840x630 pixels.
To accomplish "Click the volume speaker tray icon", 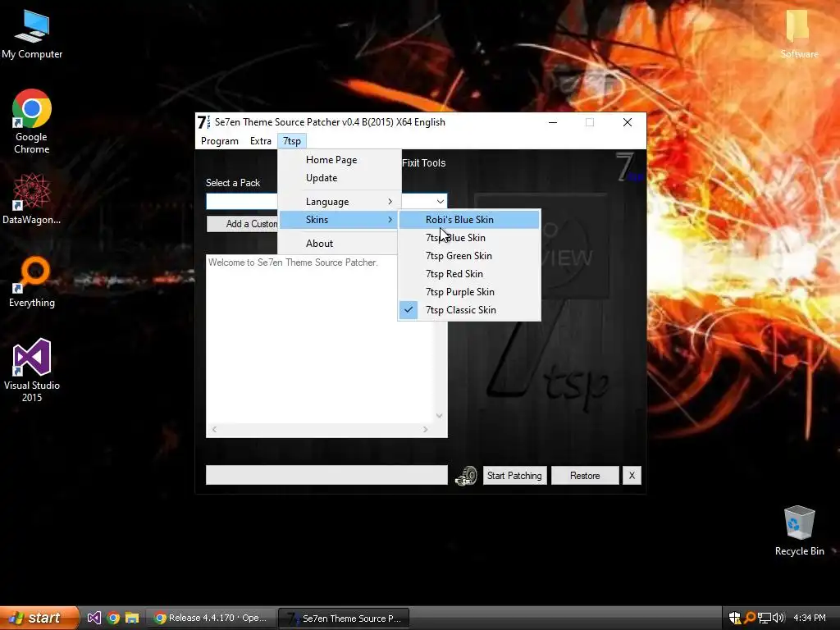I will coord(778,618).
